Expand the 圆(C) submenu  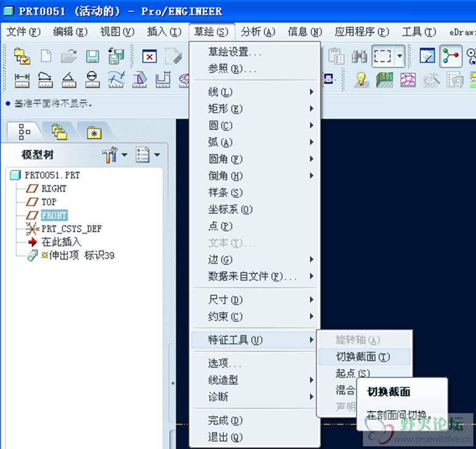(255, 125)
